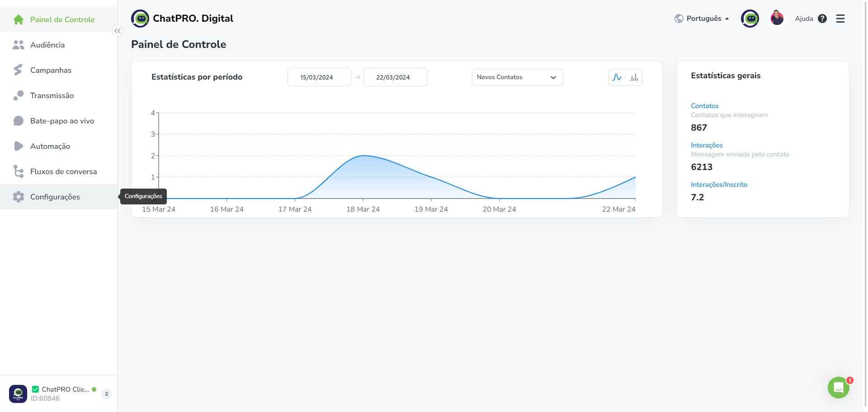Click the Campanhas sidebar icon

tap(18, 70)
